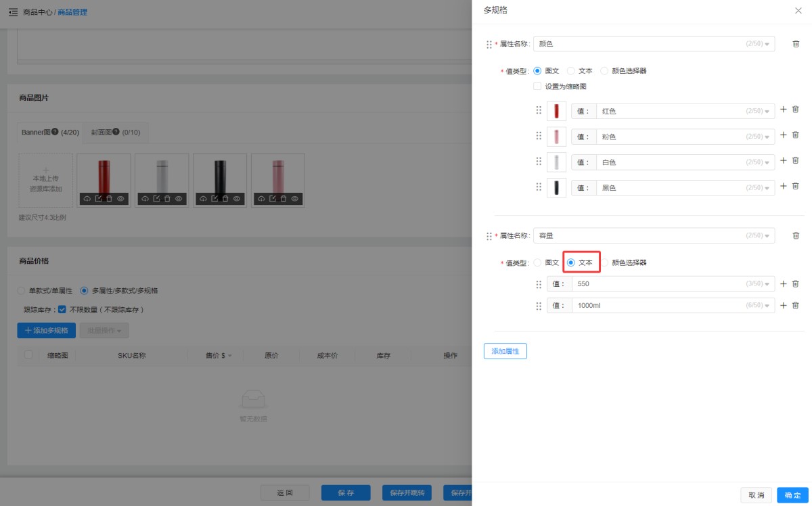
Task: Add a value after the 黑色 row
Action: tap(784, 186)
